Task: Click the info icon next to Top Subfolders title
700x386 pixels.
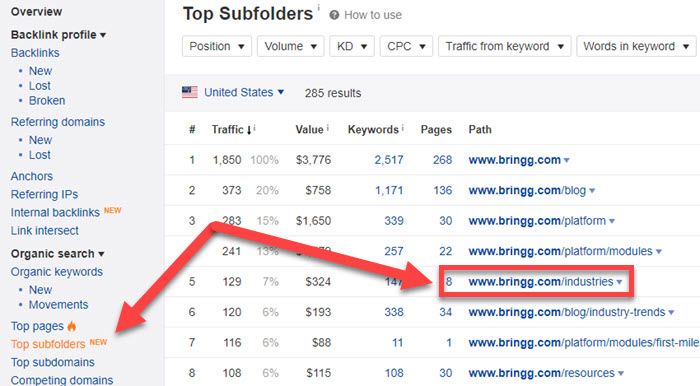Action: coord(319,8)
